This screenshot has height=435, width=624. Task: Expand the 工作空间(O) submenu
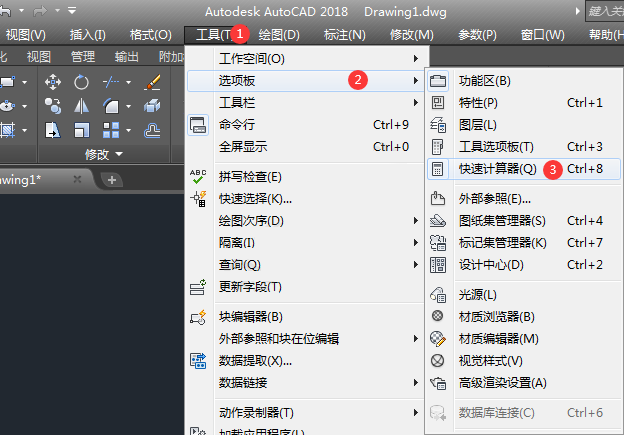point(307,59)
